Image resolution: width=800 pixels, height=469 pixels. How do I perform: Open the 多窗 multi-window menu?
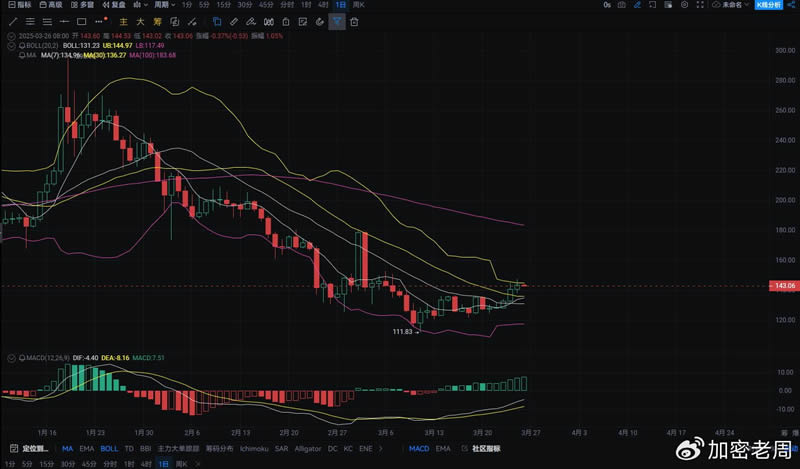pos(82,5)
